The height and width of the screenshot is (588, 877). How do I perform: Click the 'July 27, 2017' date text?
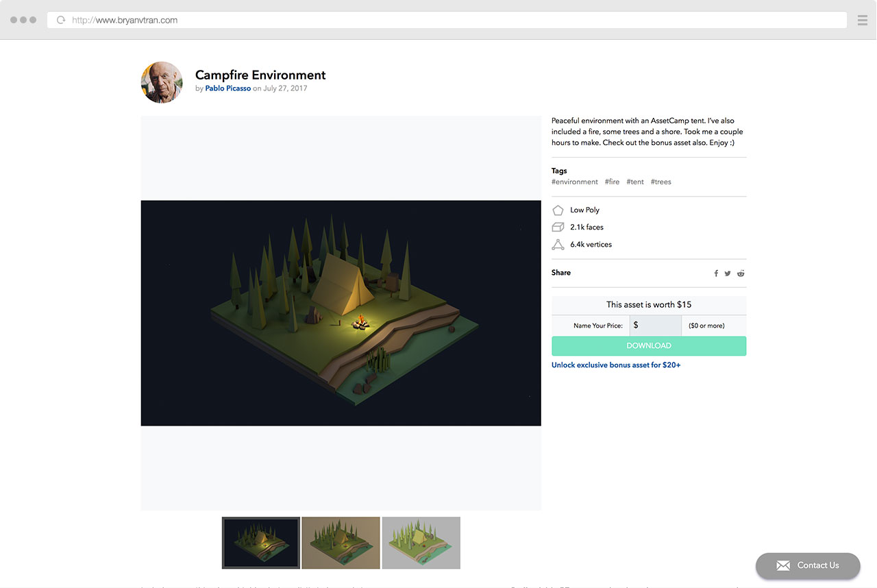pyautogui.click(x=285, y=88)
